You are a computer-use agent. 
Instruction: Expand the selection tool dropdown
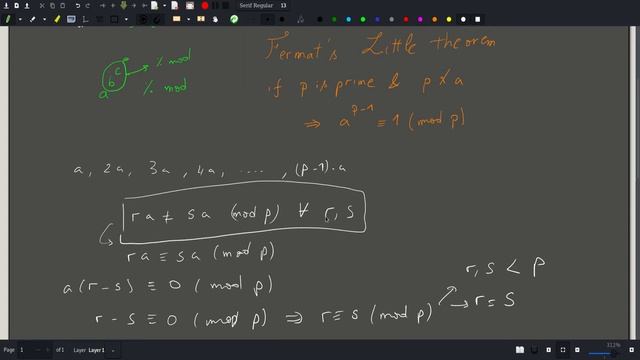tap(188, 19)
